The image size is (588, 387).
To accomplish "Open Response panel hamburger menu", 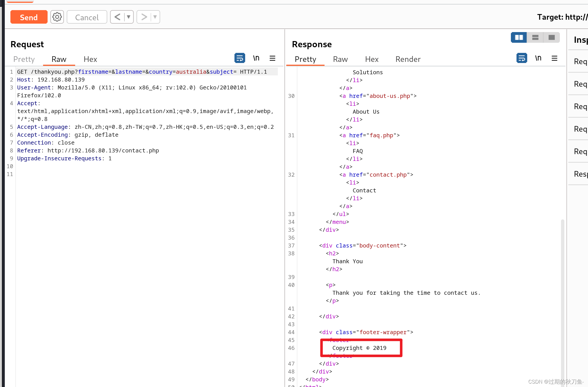I will [554, 58].
